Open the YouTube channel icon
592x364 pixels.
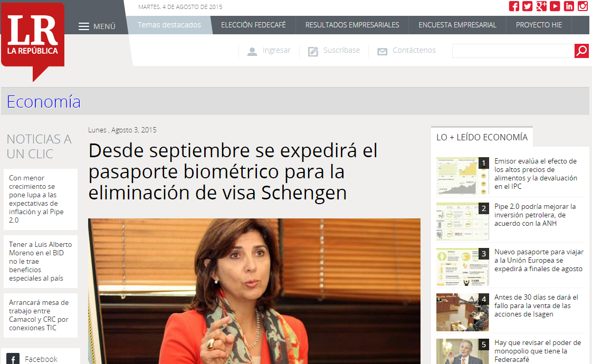(555, 6)
